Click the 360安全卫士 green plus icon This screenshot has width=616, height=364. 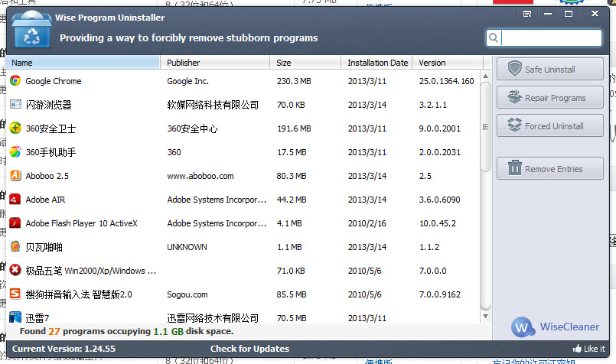(15, 128)
